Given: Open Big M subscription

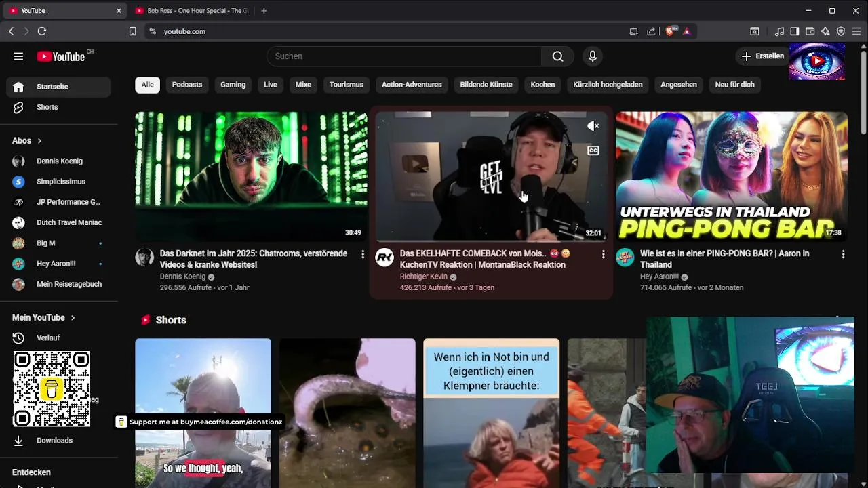Looking at the screenshot, I should pos(58,243).
